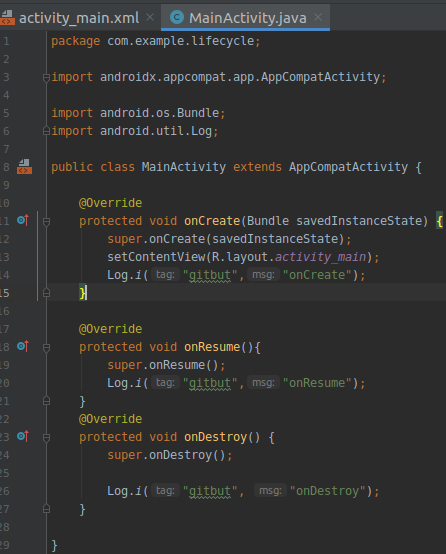The height and width of the screenshot is (554, 446).
Task: Click the "onDestroy" string literal
Action: (328, 491)
